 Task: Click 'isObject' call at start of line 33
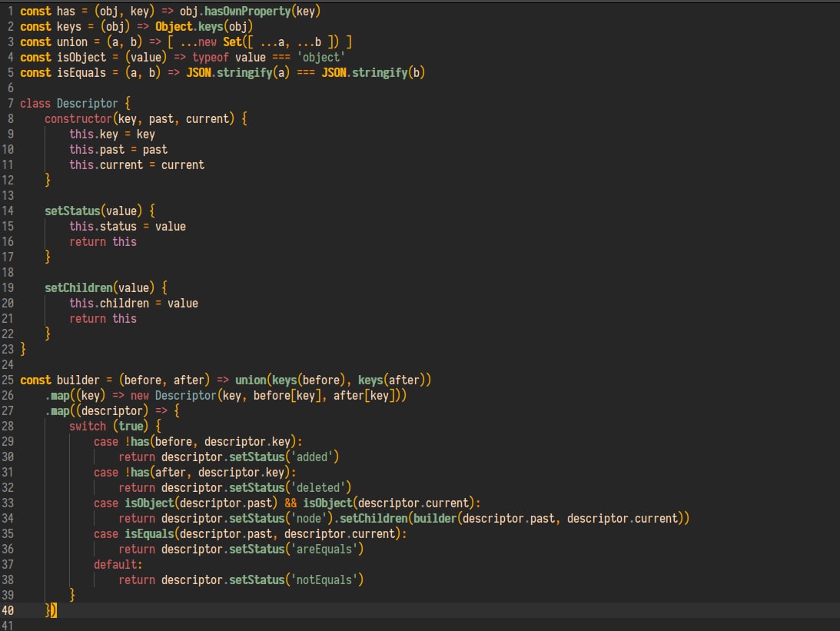pyautogui.click(x=149, y=503)
